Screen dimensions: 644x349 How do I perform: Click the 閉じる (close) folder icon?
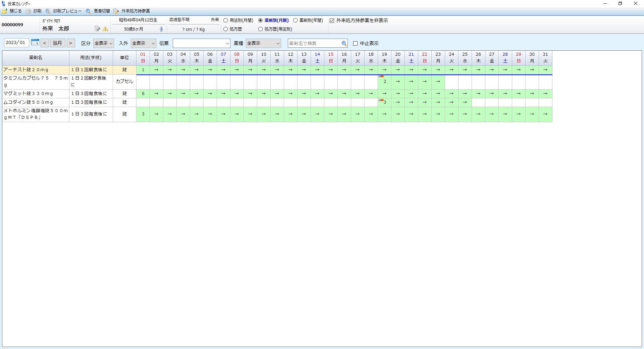point(5,11)
